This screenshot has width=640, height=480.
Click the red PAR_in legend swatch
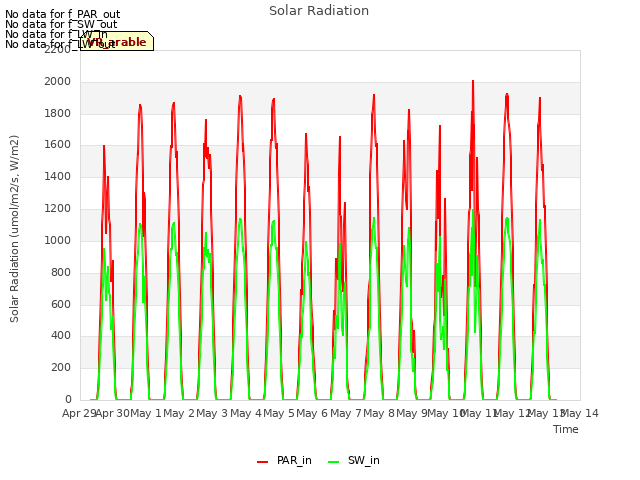pos(262,462)
